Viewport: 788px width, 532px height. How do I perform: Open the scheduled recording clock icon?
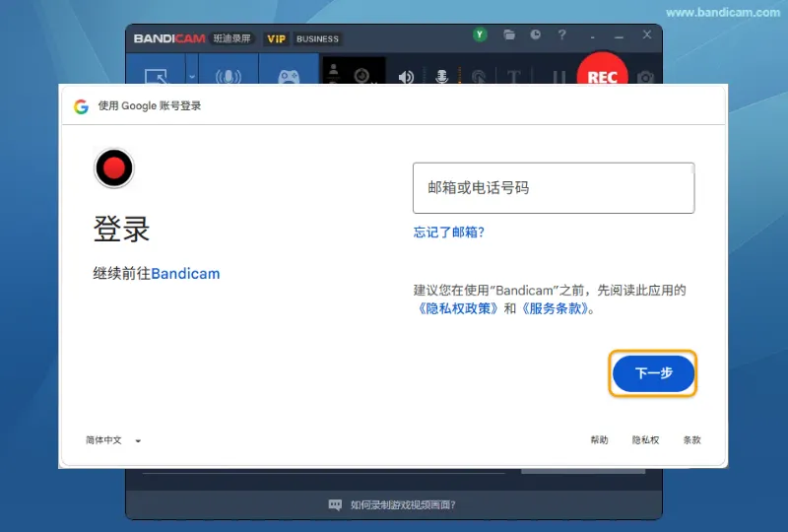point(535,34)
